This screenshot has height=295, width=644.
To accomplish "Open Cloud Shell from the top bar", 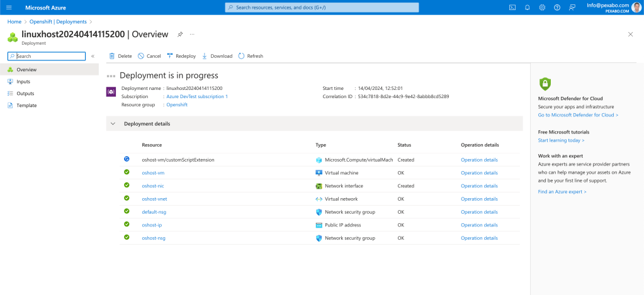I will pos(512,8).
